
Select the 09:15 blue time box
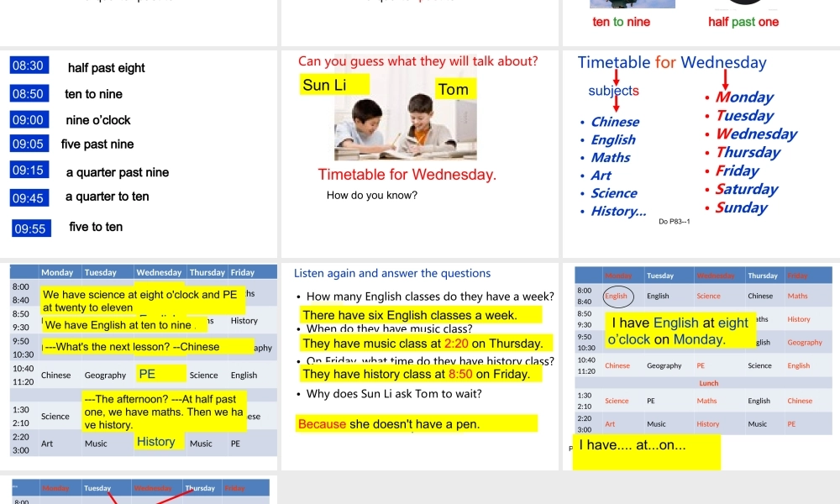[28, 171]
